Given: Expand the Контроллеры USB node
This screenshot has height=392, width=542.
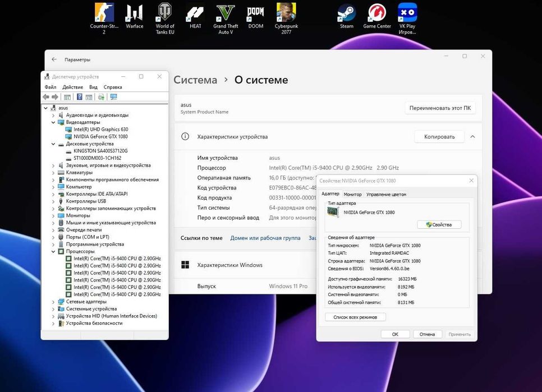Looking at the screenshot, I should [x=53, y=201].
